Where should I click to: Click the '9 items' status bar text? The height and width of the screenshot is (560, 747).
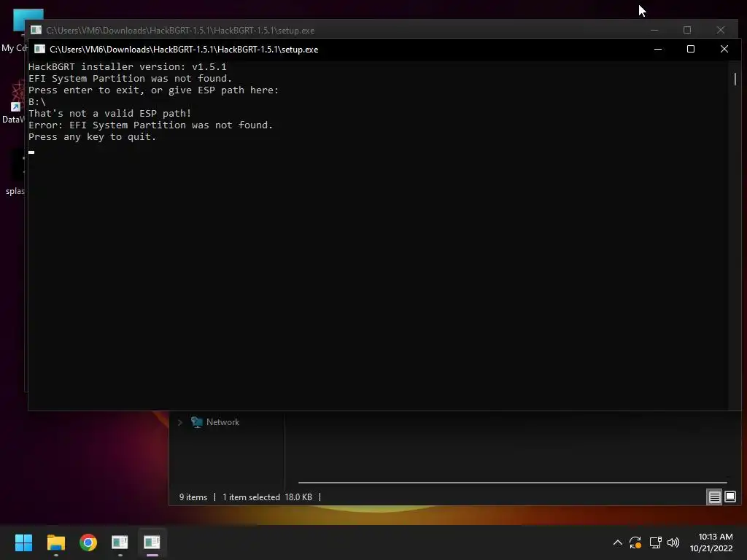click(193, 497)
